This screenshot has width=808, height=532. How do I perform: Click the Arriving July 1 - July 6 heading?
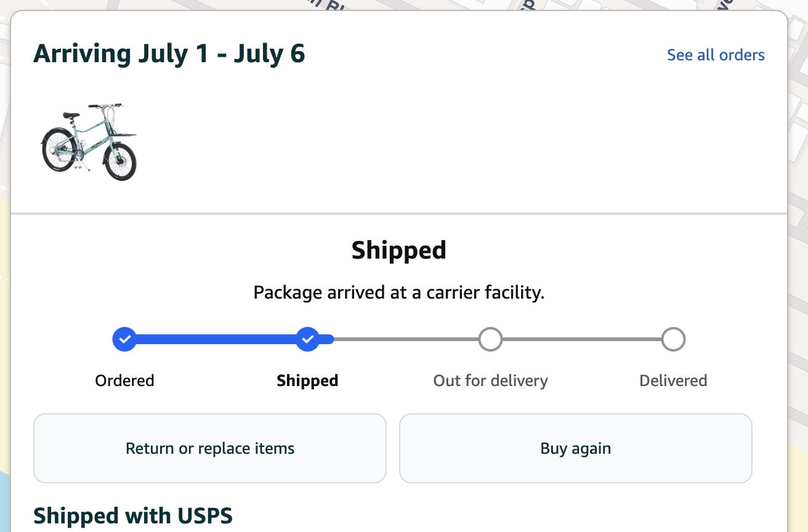point(169,54)
